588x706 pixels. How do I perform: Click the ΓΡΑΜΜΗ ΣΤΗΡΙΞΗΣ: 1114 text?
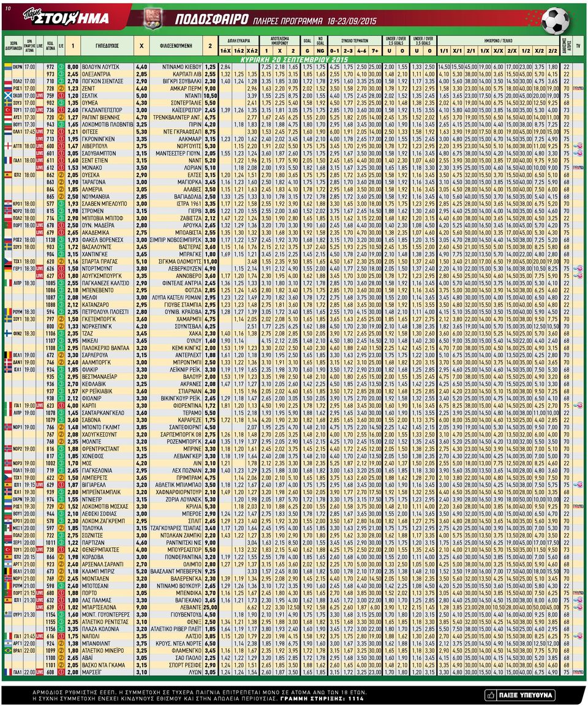point(322,698)
